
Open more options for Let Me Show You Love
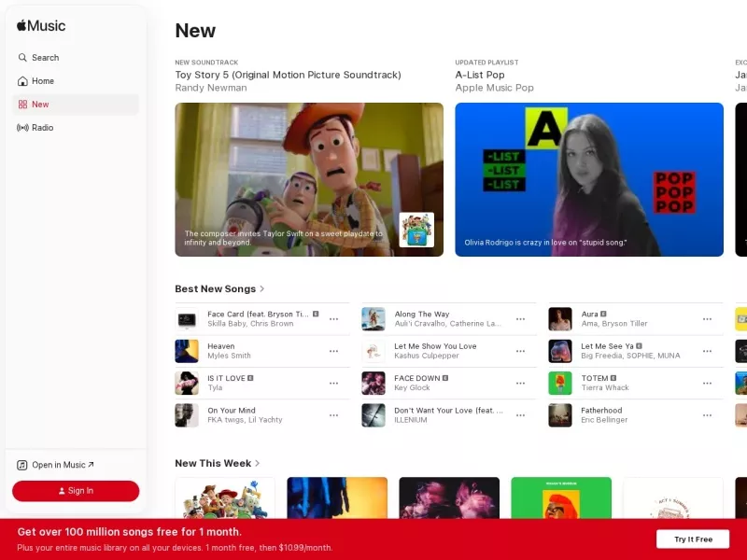pos(521,351)
